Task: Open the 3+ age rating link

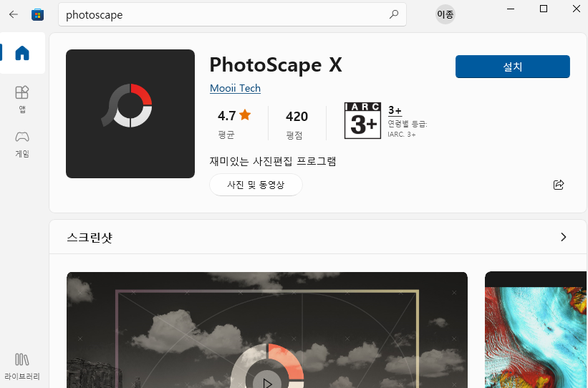Action: pos(395,110)
